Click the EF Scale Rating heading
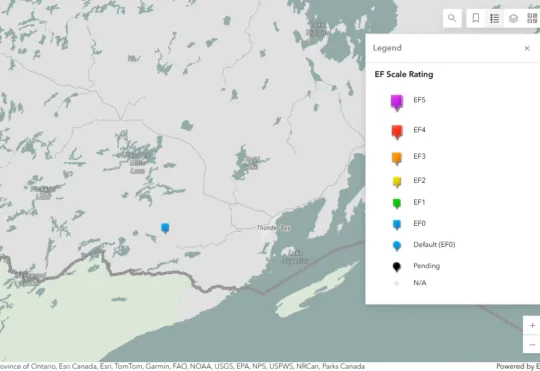The height and width of the screenshot is (371, 540). coord(404,74)
